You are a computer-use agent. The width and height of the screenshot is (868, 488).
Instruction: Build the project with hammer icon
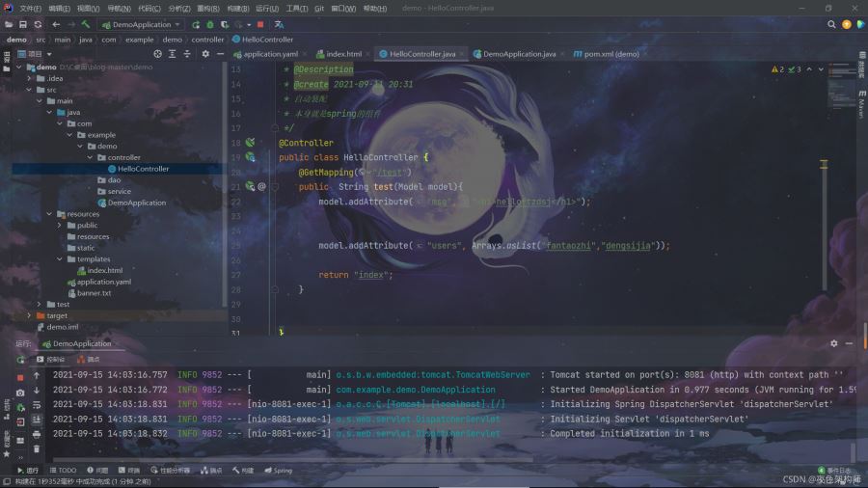(86, 24)
